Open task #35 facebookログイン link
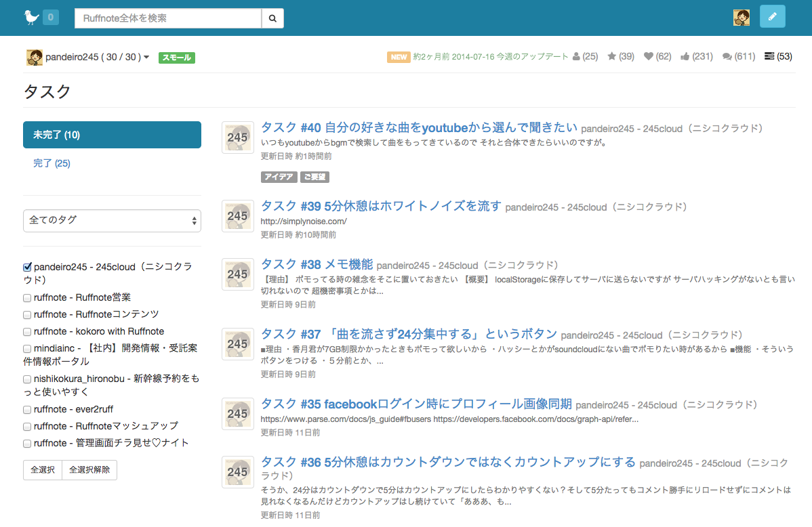Viewport: 812px width, 527px height. 416,404
